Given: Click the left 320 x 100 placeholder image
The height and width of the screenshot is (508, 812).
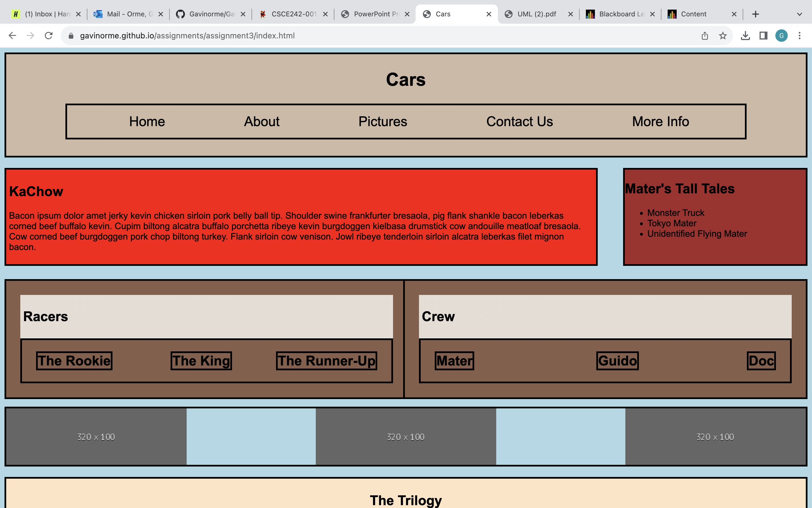Looking at the screenshot, I should click(x=96, y=437).
